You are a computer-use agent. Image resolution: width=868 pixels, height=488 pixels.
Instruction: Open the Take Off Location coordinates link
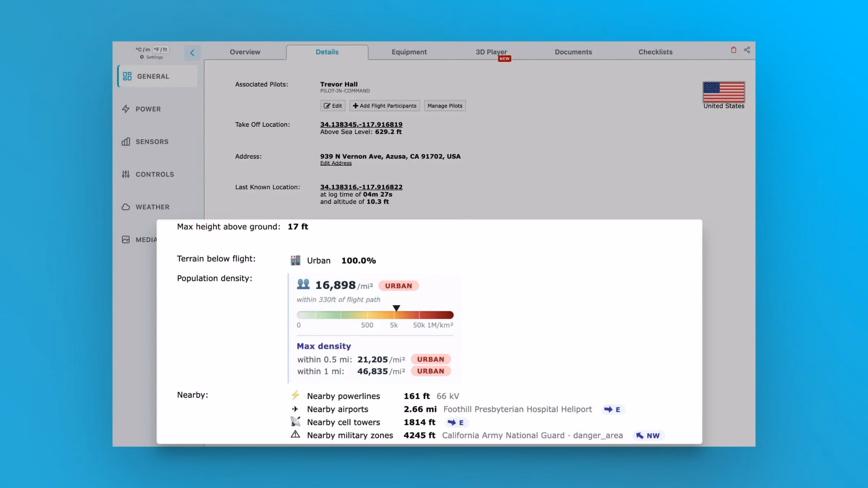pos(361,124)
